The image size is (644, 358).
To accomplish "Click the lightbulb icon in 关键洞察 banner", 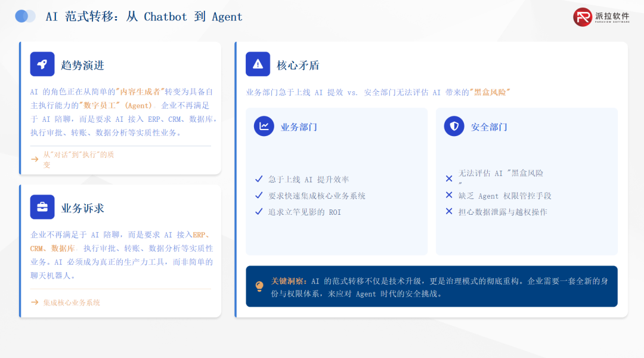I will point(259,286).
